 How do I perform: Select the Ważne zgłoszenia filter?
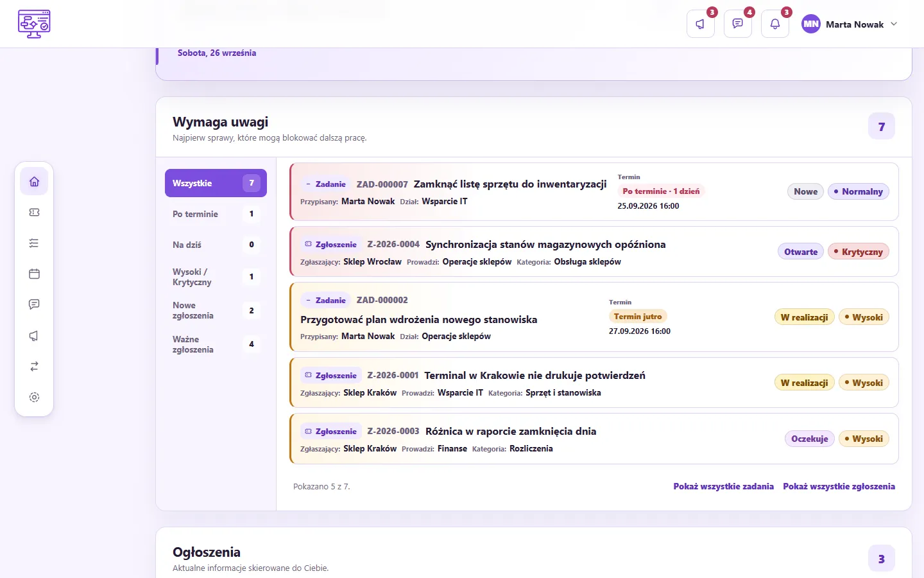[x=216, y=344]
